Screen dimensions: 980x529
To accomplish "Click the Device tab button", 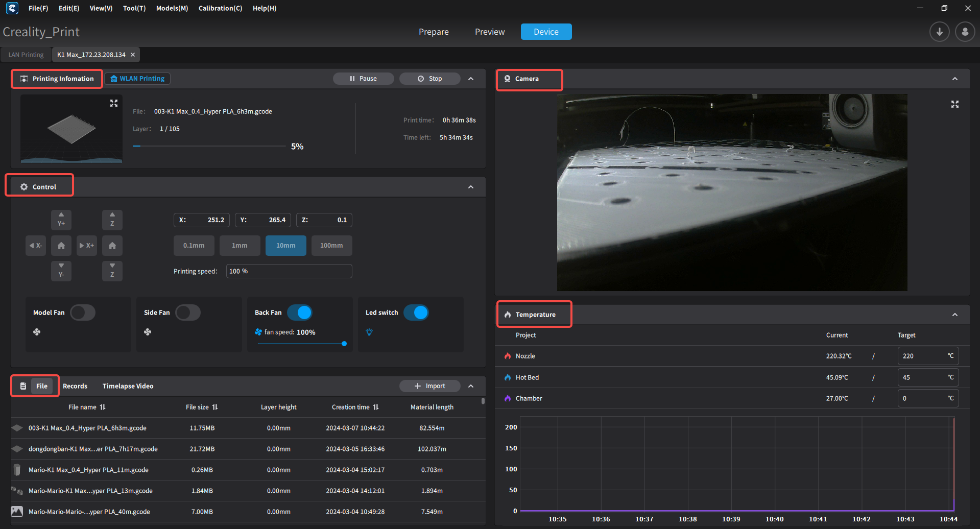I will (546, 32).
